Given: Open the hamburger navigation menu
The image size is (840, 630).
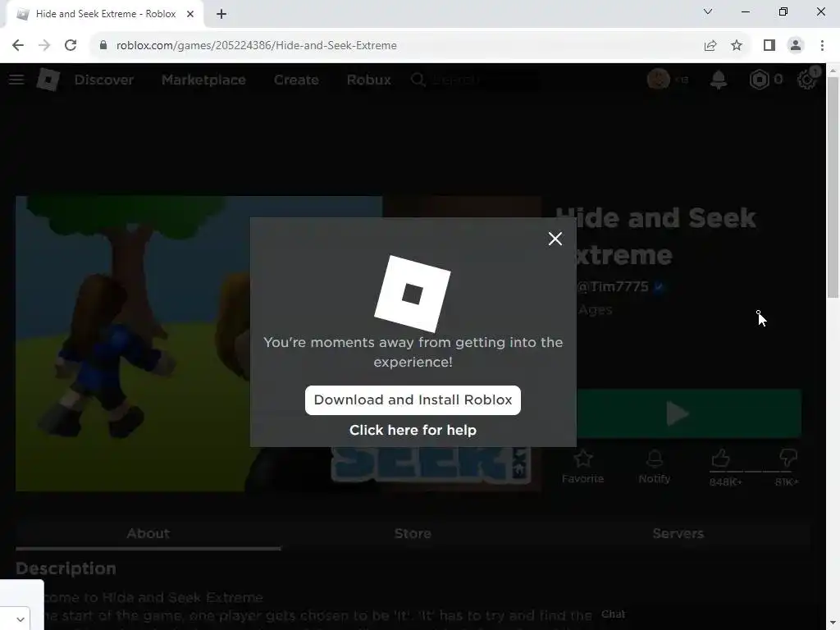Looking at the screenshot, I should pos(16,80).
